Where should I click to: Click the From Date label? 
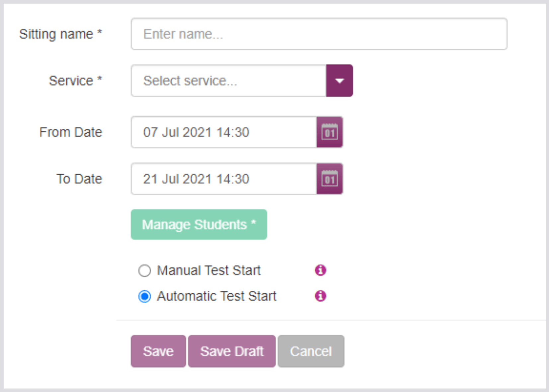click(x=70, y=132)
